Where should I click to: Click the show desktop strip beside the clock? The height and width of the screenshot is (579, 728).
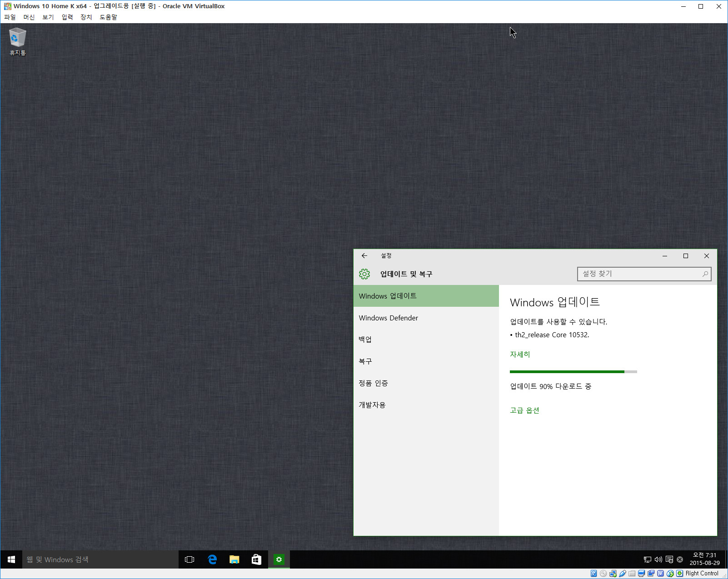tap(726, 559)
